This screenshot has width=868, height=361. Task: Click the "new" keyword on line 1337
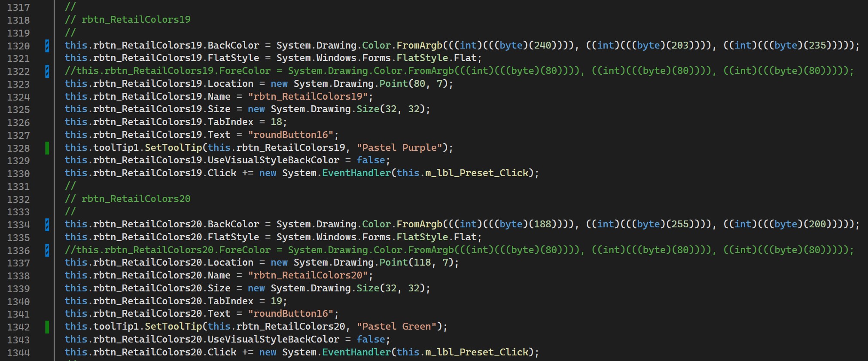pos(279,263)
